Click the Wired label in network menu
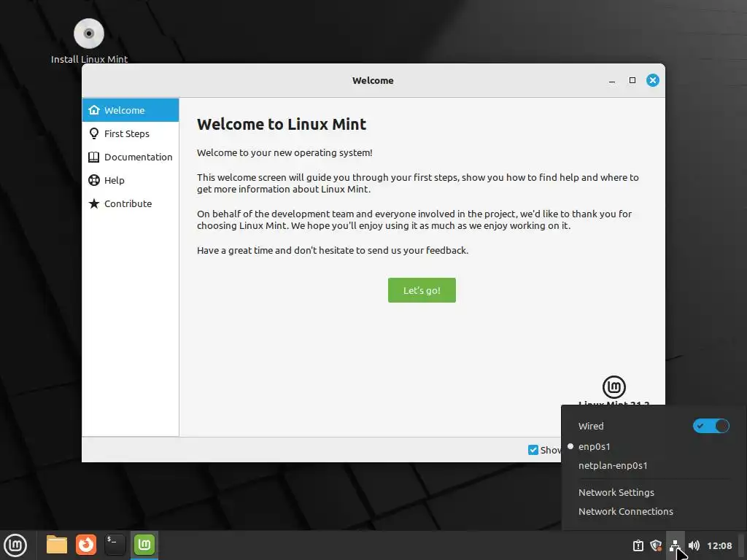 [x=591, y=426]
